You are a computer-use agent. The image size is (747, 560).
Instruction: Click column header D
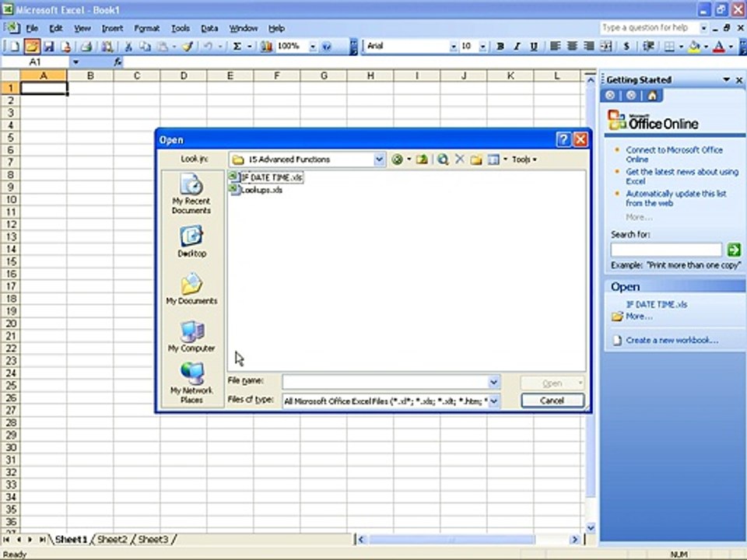click(x=184, y=75)
